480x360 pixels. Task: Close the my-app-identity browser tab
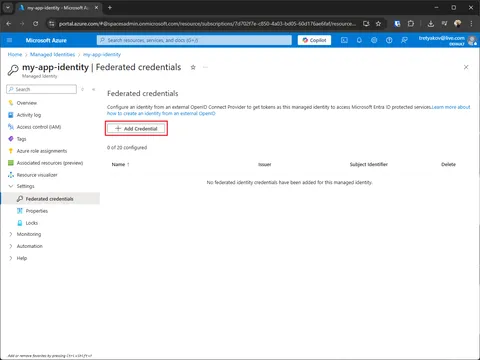[96, 7]
